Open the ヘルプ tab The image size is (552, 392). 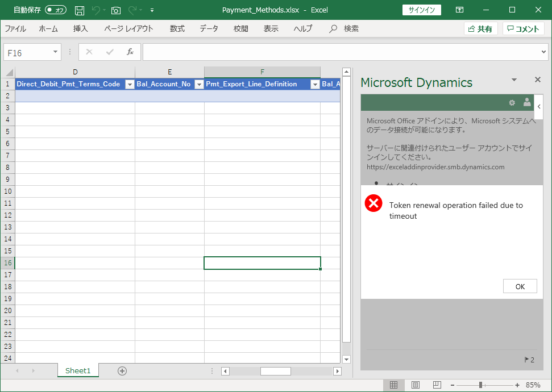click(303, 28)
